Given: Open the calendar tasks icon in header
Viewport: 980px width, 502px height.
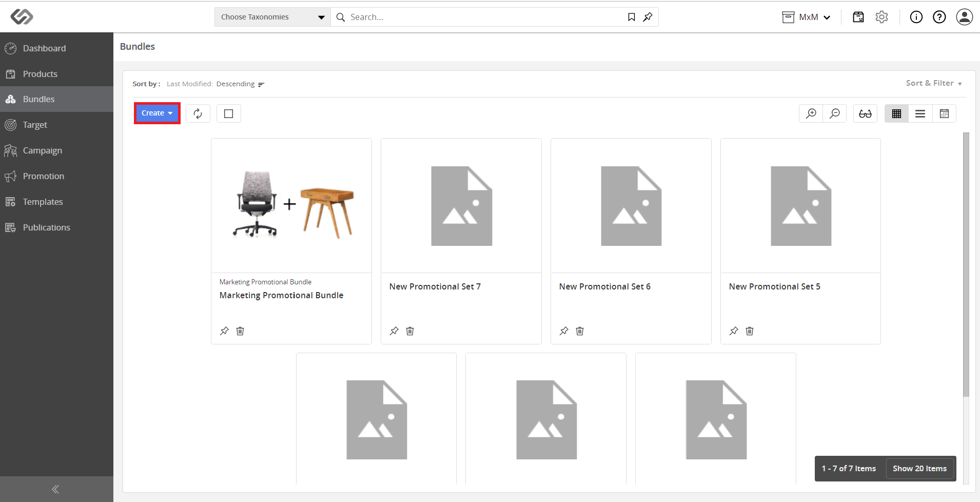Looking at the screenshot, I should 858,17.
